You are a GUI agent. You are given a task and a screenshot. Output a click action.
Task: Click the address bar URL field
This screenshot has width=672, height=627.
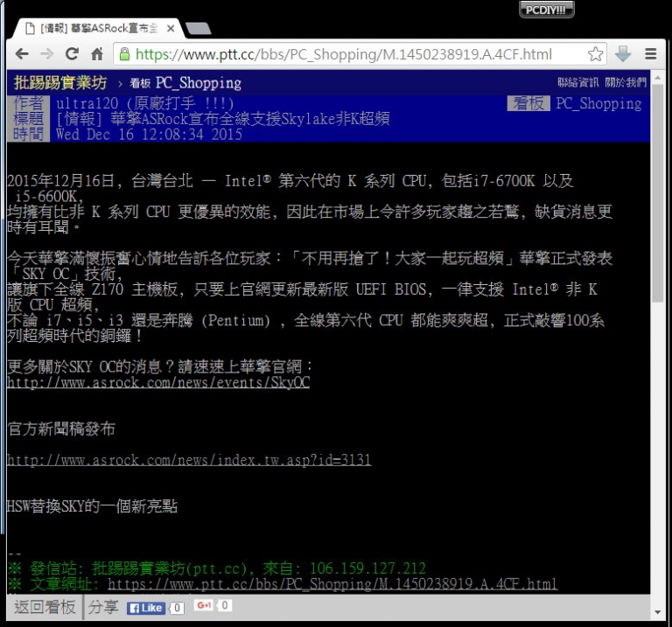point(360,54)
